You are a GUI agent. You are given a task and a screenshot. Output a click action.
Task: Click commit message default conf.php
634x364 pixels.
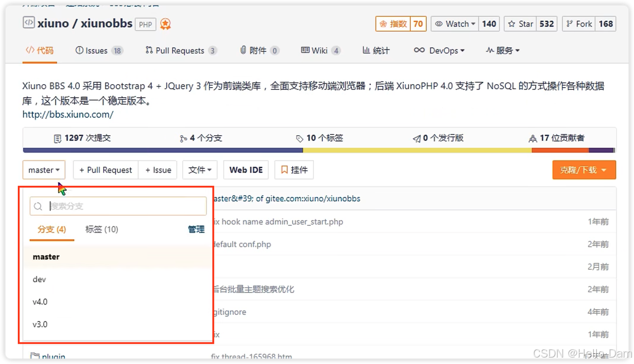[x=242, y=245]
